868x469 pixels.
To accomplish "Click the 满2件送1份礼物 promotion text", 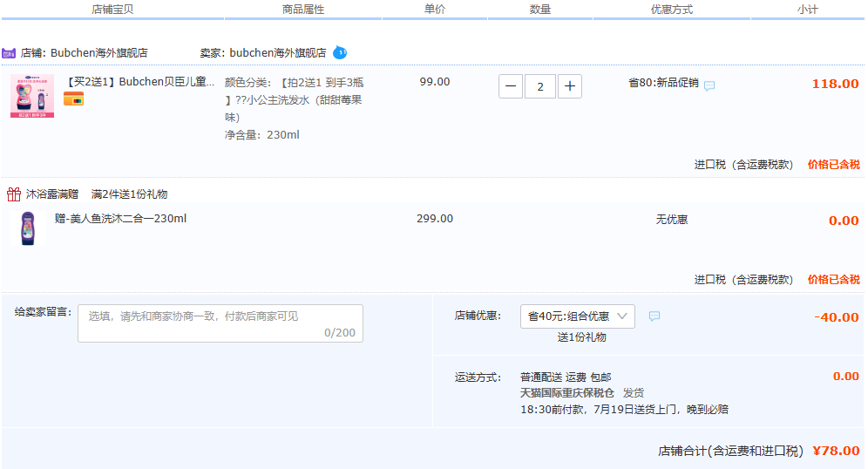I will click(130, 194).
